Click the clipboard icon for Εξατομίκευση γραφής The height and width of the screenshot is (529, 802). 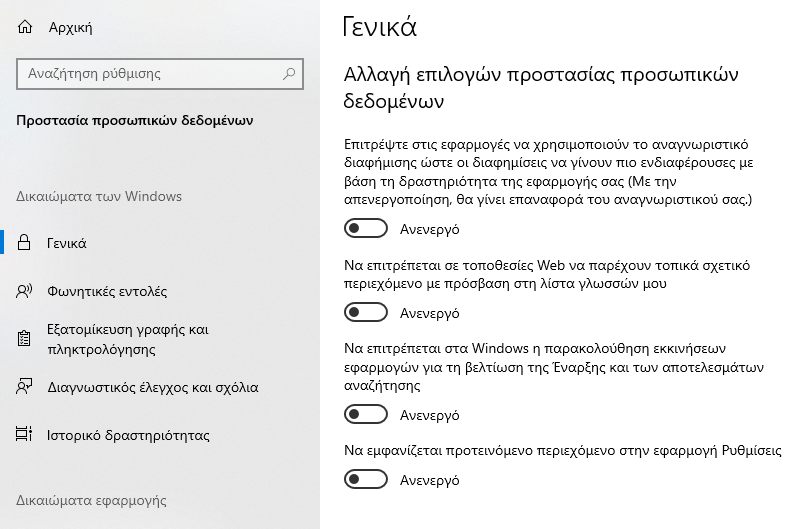[x=24, y=339]
